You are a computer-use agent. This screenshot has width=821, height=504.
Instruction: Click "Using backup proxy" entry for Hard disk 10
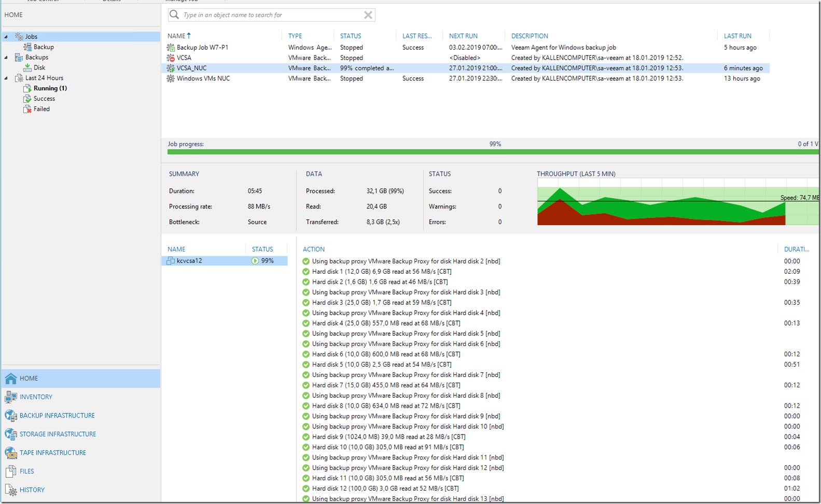click(x=408, y=426)
